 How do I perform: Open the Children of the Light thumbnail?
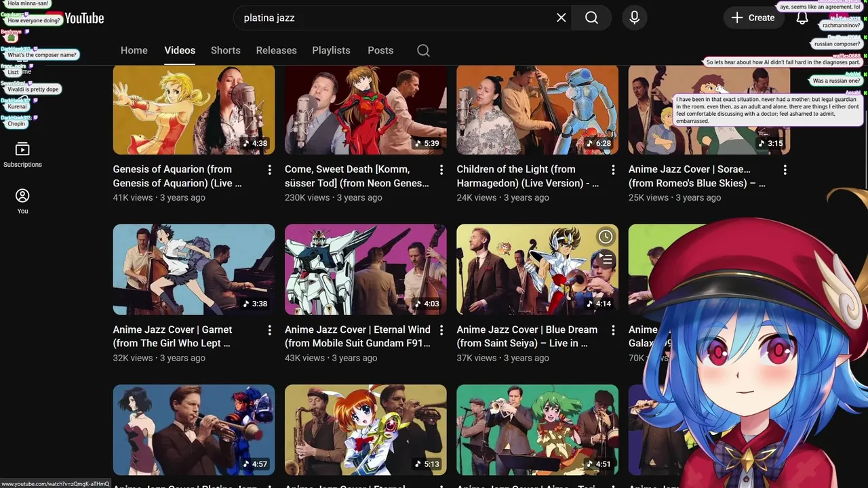pos(538,110)
